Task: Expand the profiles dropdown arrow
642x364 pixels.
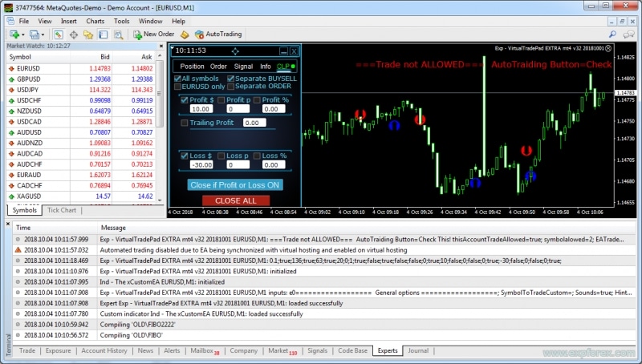Action: (43, 34)
